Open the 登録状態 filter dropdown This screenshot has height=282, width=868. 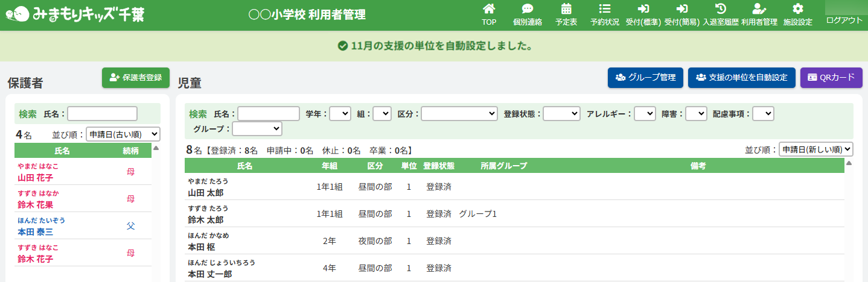(561, 113)
